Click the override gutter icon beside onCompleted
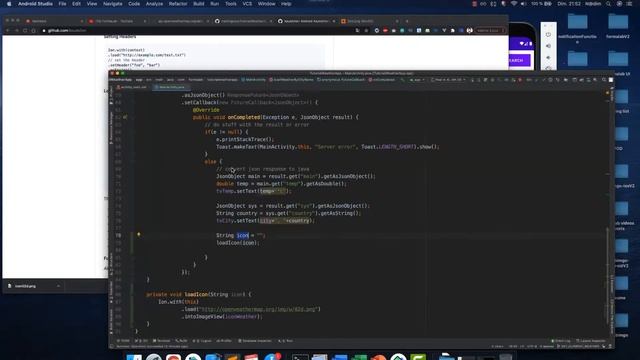 (x=125, y=117)
